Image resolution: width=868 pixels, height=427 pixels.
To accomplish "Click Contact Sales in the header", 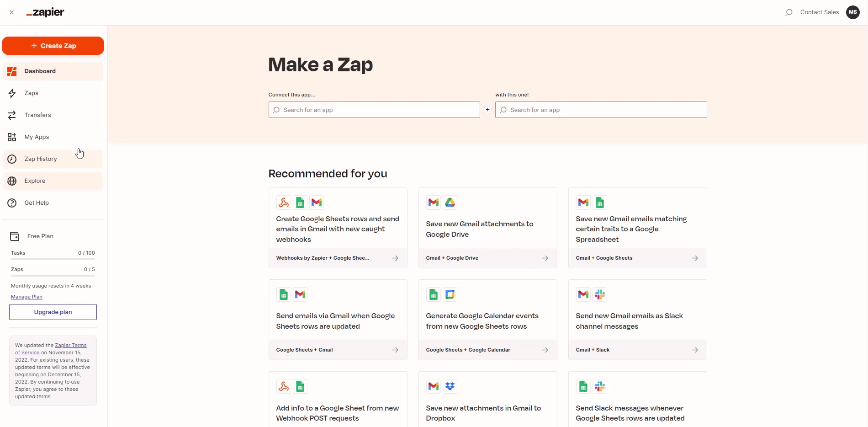I will 819,12.
